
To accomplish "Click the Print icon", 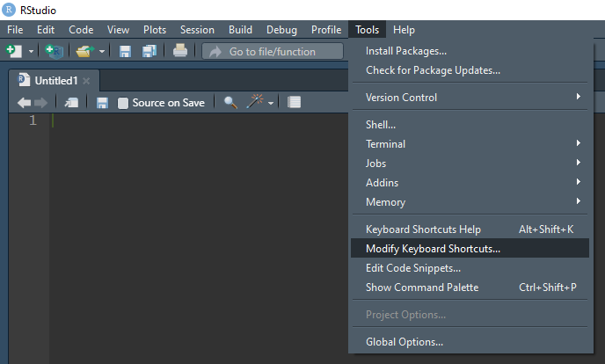I will pos(179,50).
